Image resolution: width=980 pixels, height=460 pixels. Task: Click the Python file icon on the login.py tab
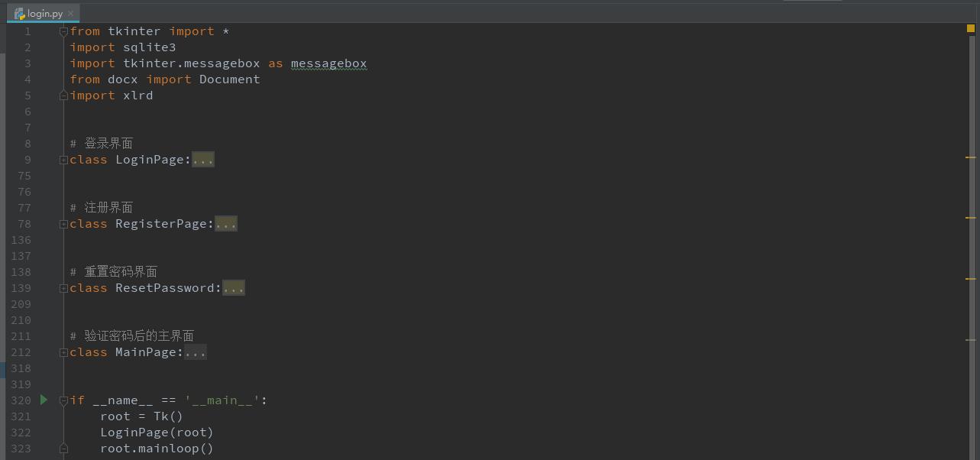(x=17, y=13)
